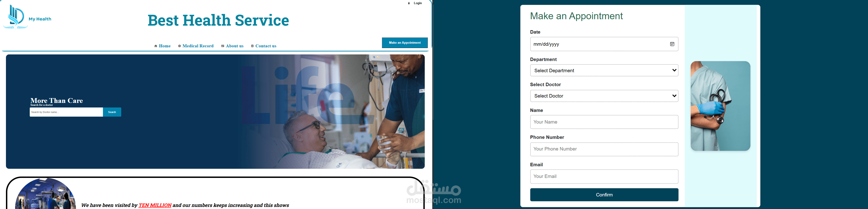Viewport: 868px width, 209px height.
Task: Click the Date input field
Action: (x=604, y=44)
